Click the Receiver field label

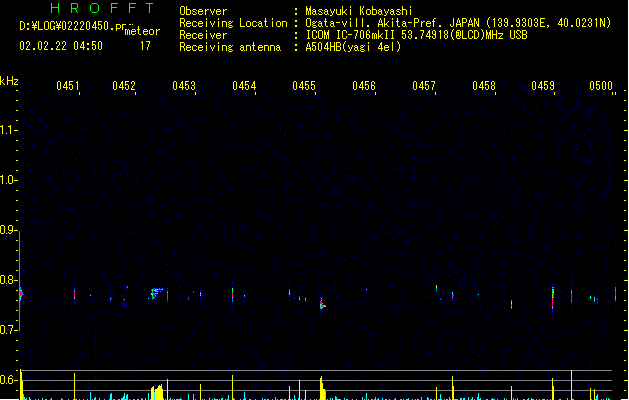203,35
